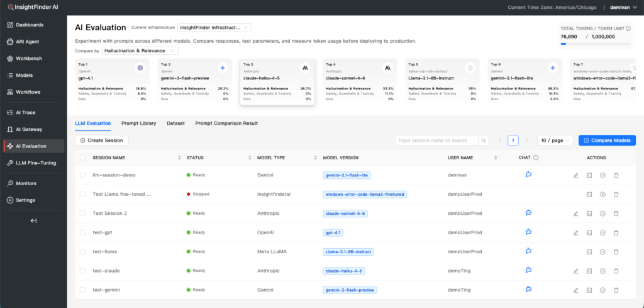The height and width of the screenshot is (308, 644).
Task: Open Dashboards in the sidebar
Action: (x=33, y=25)
